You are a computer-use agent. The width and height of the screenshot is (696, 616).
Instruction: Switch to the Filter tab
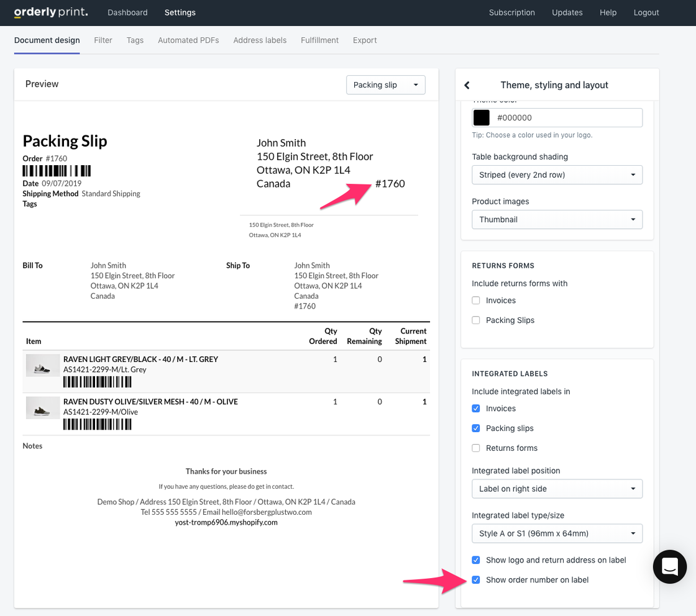coord(103,40)
